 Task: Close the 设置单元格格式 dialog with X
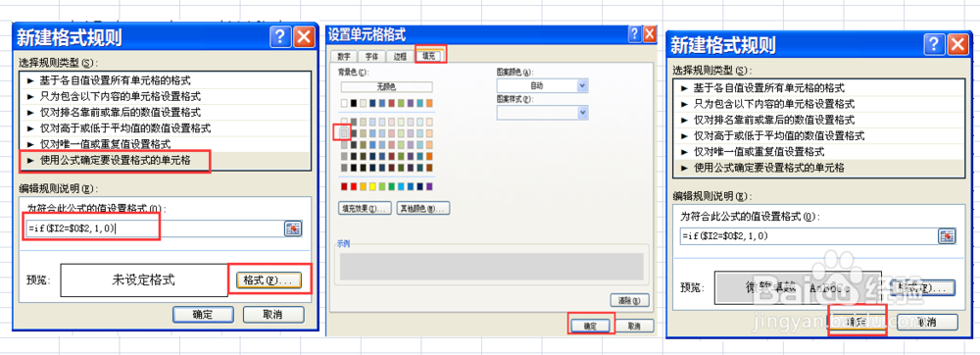650,33
